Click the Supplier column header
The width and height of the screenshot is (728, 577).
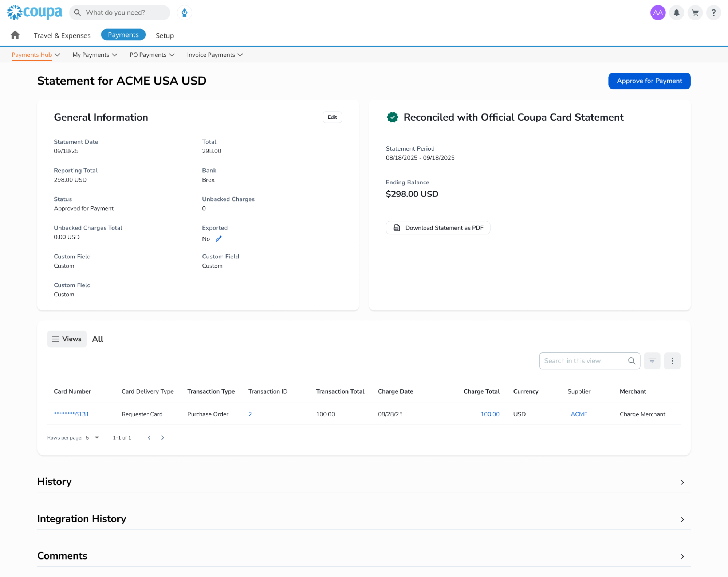(x=579, y=391)
